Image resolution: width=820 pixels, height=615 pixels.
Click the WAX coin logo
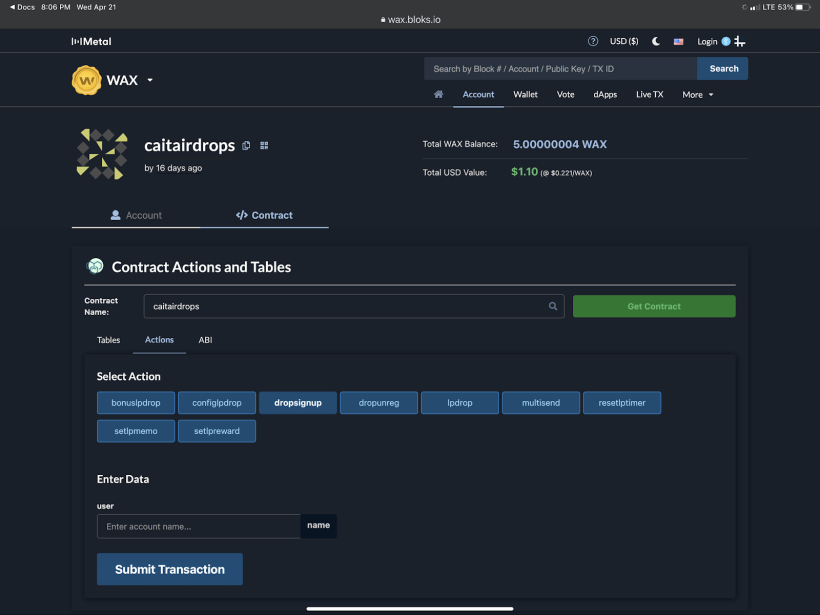pyautogui.click(x=86, y=81)
